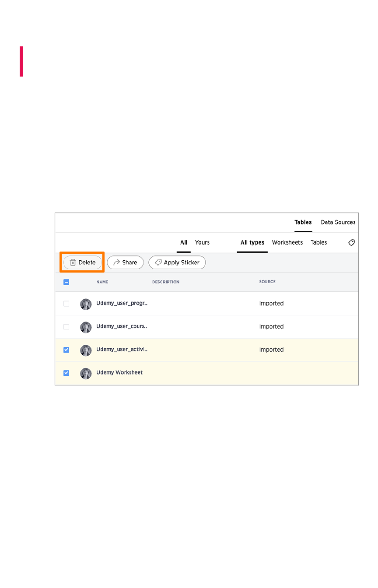Click the avatar on Udemy Worksheet row

(x=86, y=373)
